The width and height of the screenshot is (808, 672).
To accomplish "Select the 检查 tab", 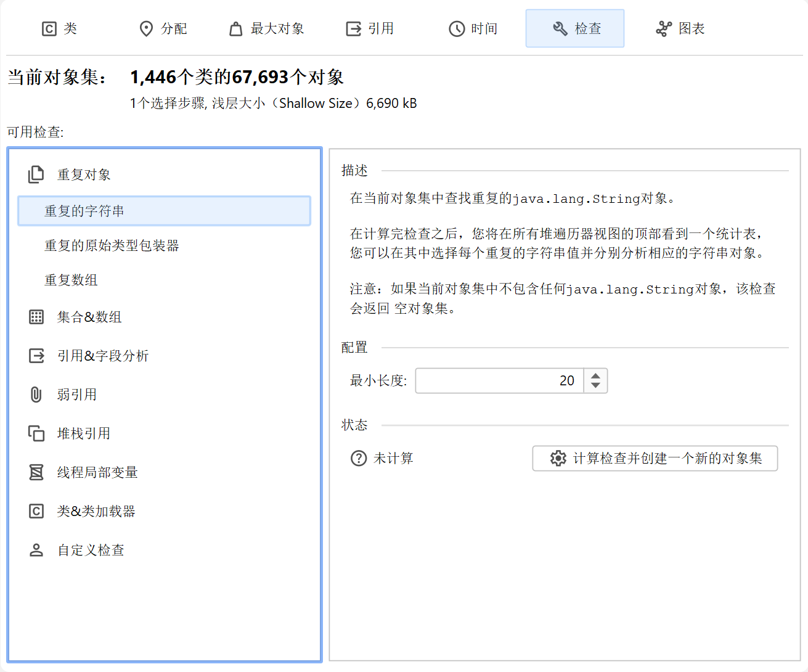I will point(575,28).
